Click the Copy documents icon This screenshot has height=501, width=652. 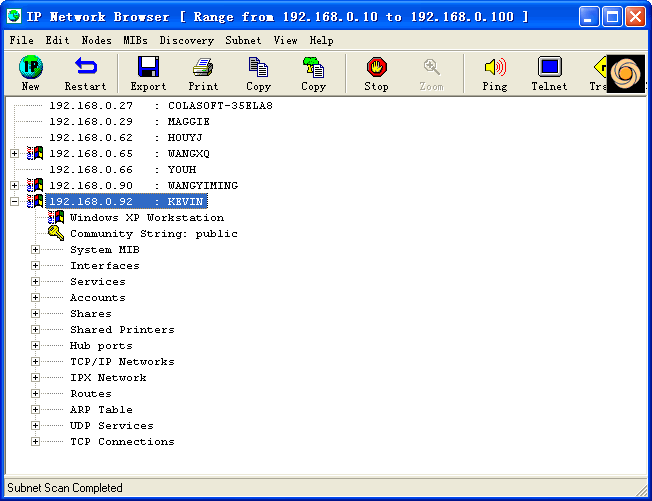point(258,67)
